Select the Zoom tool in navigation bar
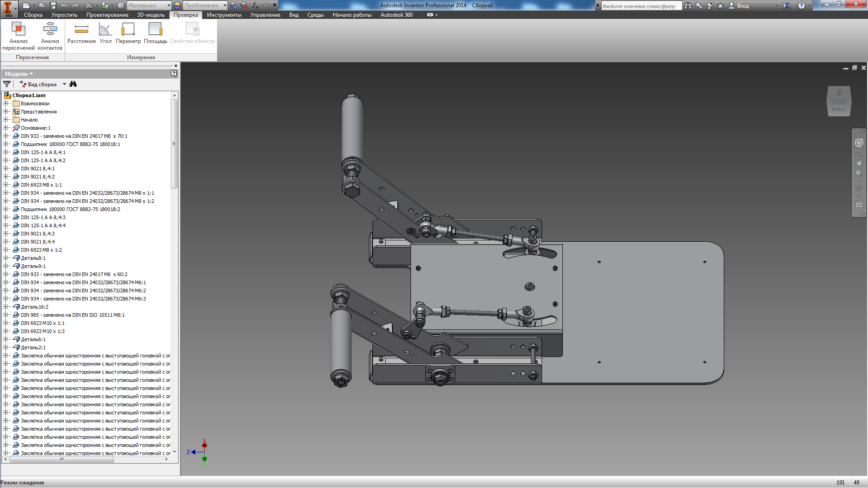868x488 pixels. pos(859,173)
